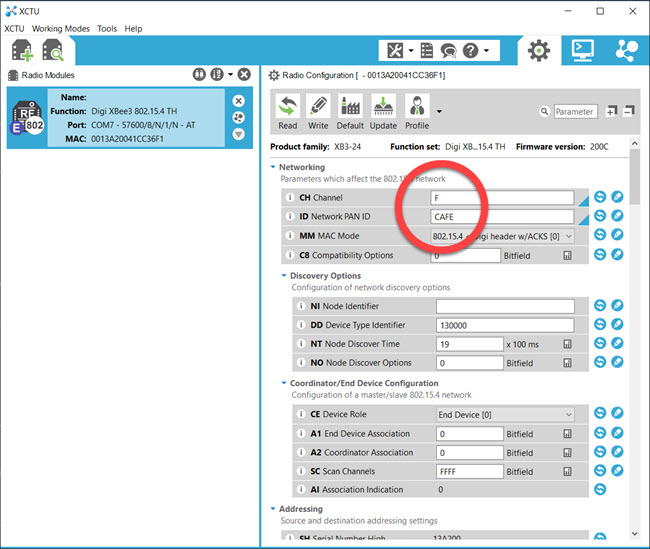The width and height of the screenshot is (650, 549).
Task: Click the Update firmware icon
Action: [383, 112]
